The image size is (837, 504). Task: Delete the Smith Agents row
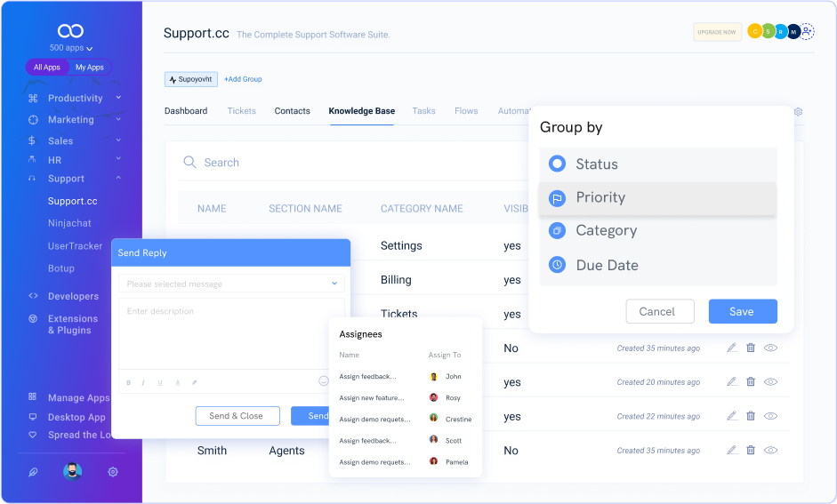(751, 450)
